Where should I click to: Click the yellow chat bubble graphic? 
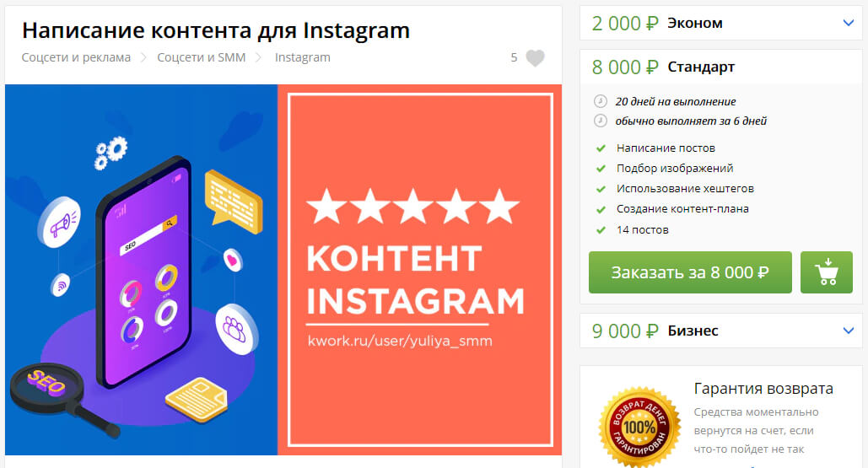(x=233, y=201)
